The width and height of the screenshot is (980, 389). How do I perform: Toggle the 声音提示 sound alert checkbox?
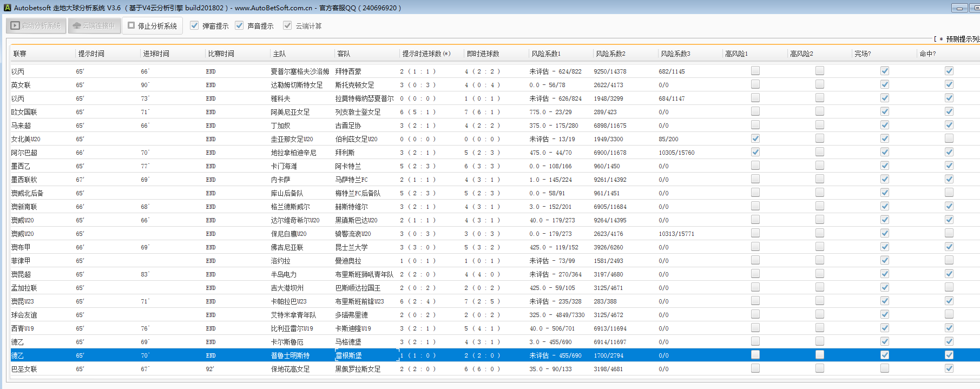coord(239,25)
